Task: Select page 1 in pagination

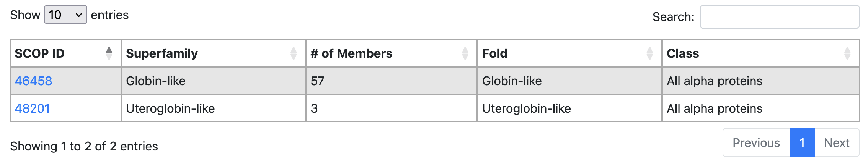Action: [x=802, y=143]
